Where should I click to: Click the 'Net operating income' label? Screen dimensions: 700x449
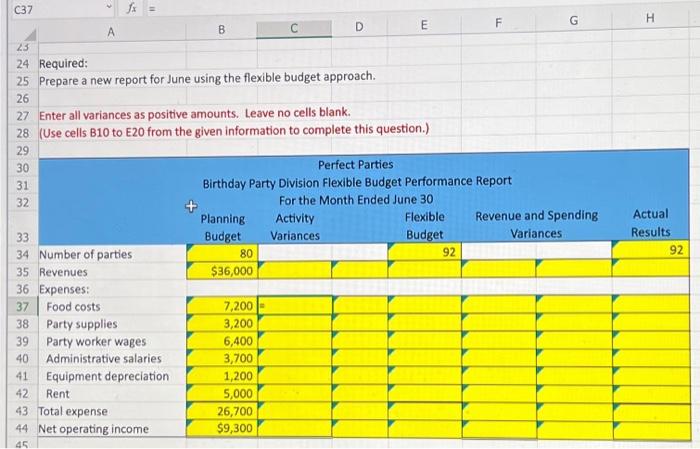point(94,429)
